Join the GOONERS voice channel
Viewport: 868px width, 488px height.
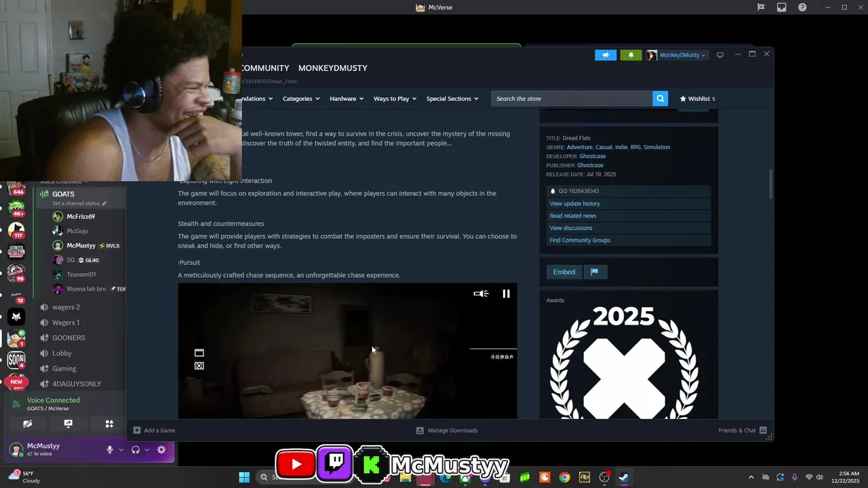pos(70,338)
